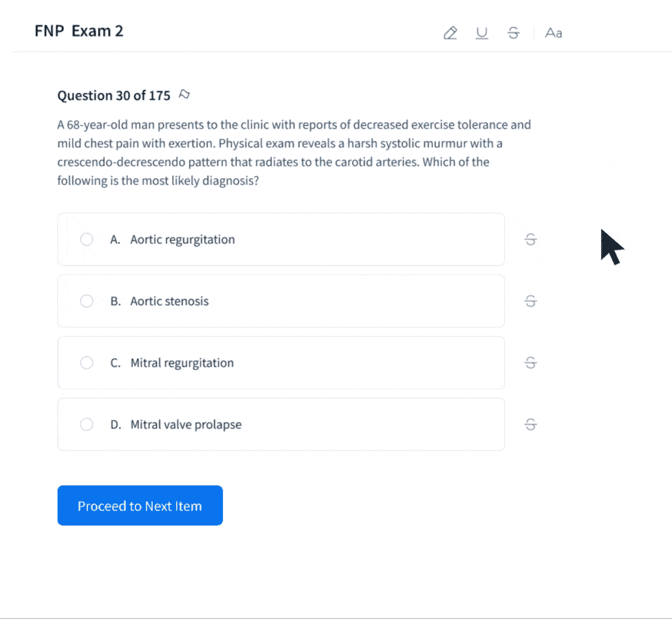The width and height of the screenshot is (672, 619).
Task: Select the highlighter pen tool
Action: tap(450, 33)
